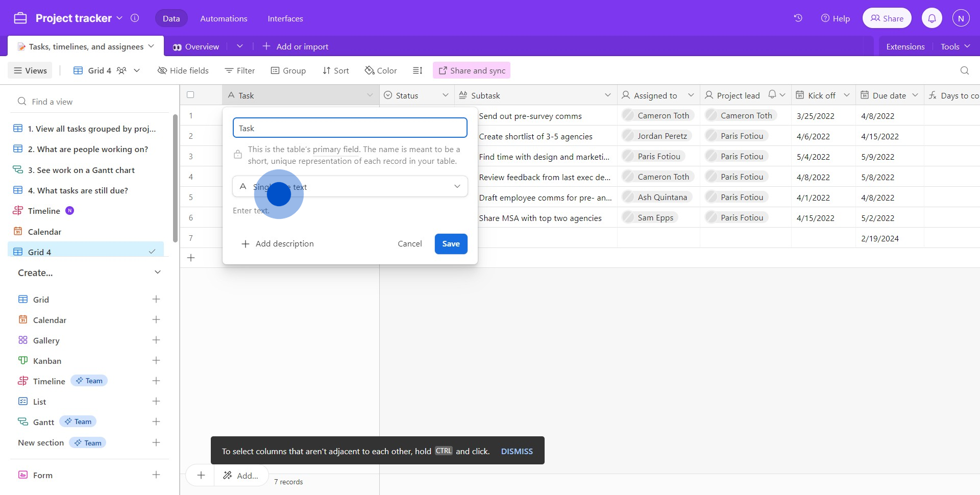The image size is (980, 495).
Task: Click the base history clock icon
Action: point(798,18)
